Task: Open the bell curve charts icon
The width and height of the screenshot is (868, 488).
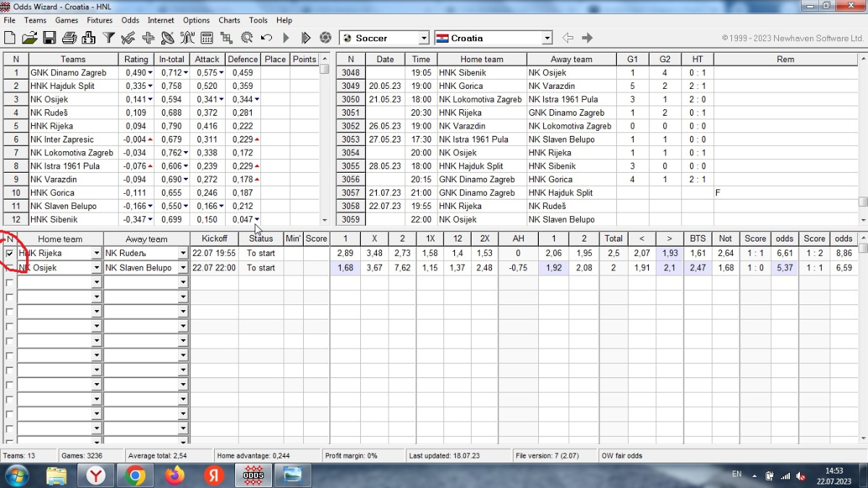Action: coord(187,38)
